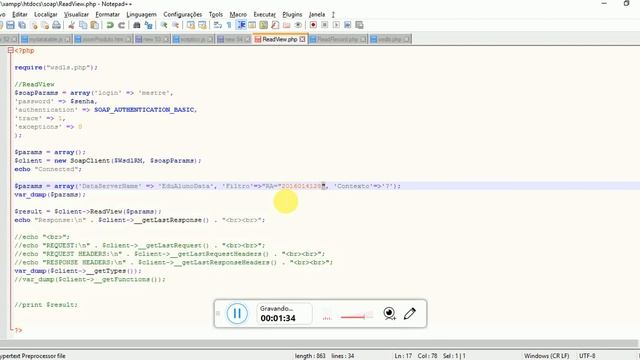Open the Editar menu
This screenshot has height=360, width=640.
[20, 14]
